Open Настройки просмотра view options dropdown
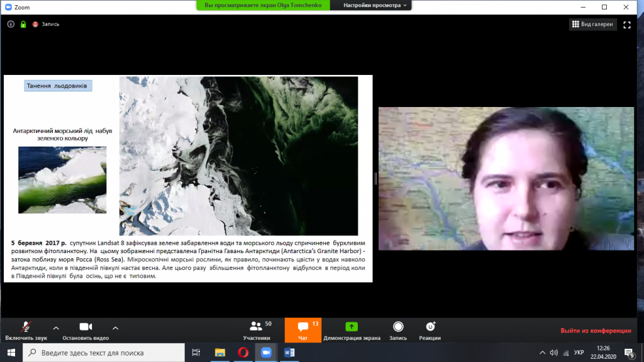This screenshot has width=644, height=362. tap(375, 5)
